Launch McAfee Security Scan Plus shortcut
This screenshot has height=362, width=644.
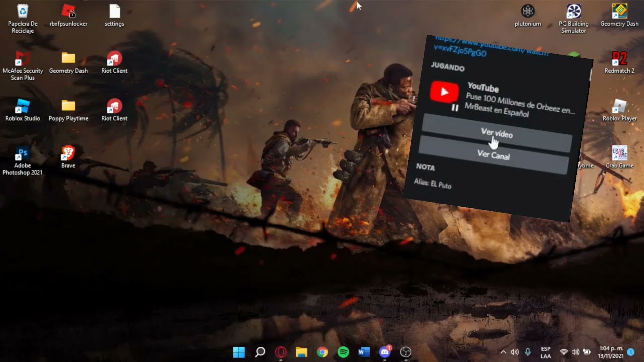(23, 66)
